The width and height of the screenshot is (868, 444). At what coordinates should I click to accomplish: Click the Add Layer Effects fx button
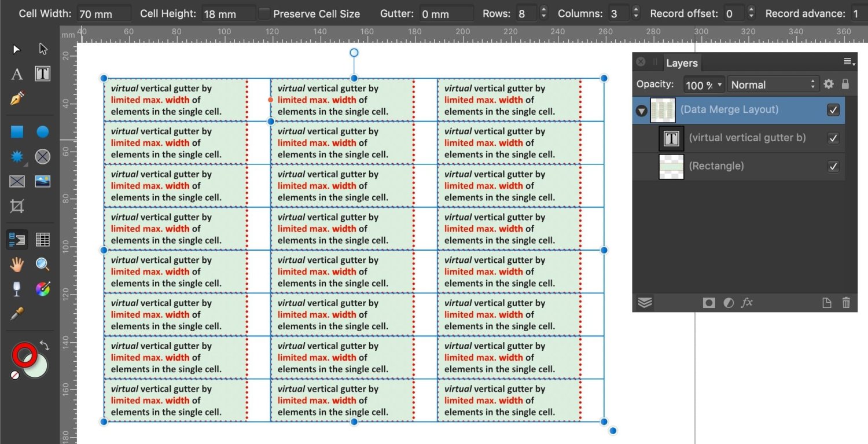pyautogui.click(x=748, y=302)
